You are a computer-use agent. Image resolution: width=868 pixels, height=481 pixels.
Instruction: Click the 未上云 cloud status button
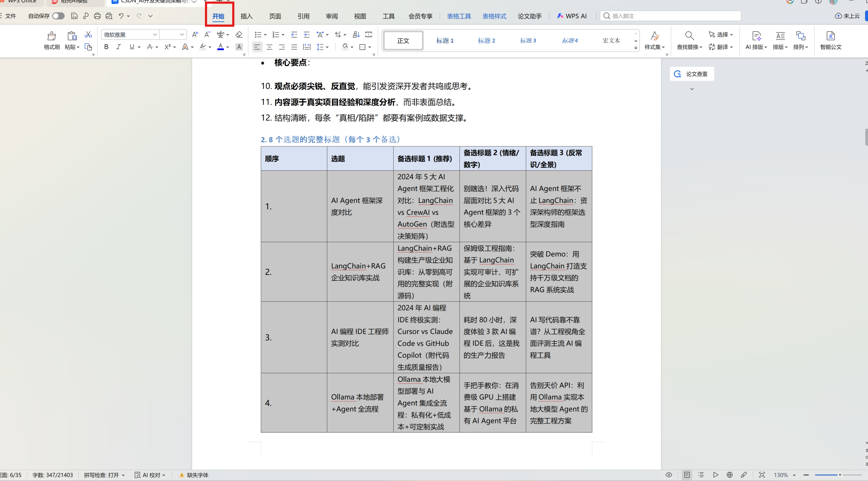pos(847,16)
